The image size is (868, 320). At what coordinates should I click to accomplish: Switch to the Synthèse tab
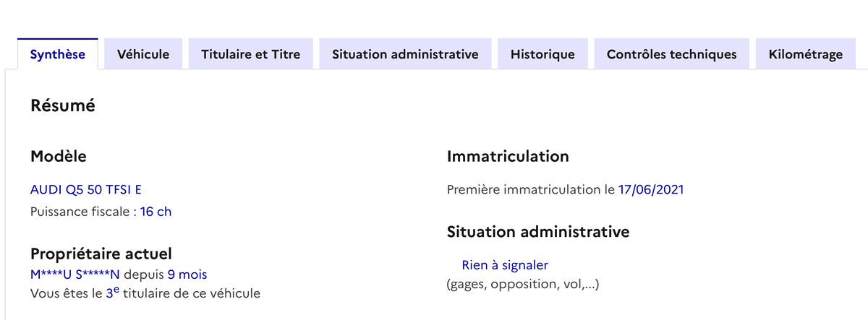pos(57,54)
